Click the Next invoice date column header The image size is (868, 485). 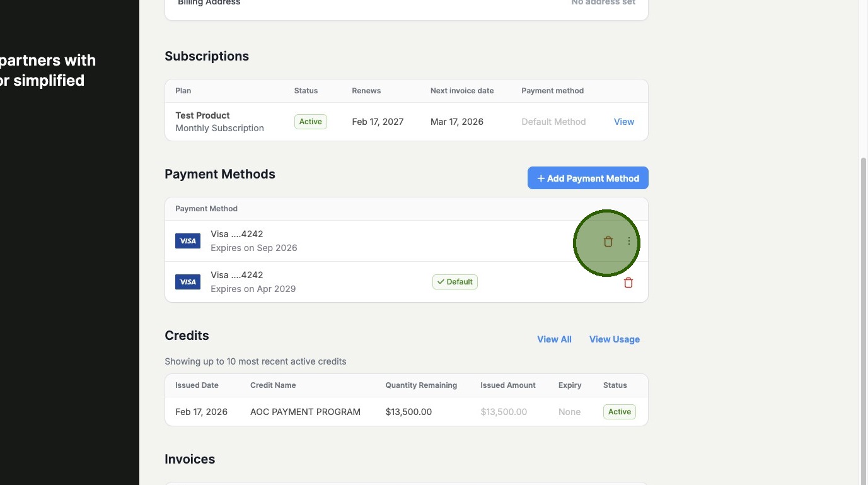click(x=461, y=91)
